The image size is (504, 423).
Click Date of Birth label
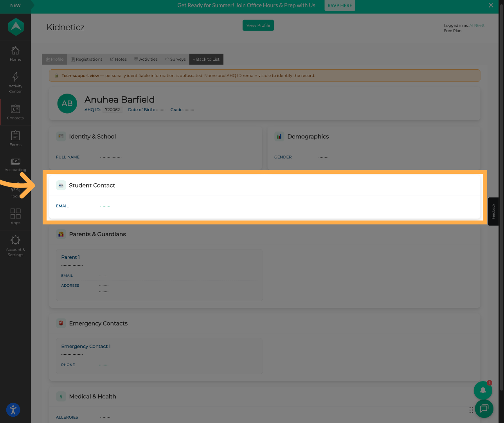(141, 110)
